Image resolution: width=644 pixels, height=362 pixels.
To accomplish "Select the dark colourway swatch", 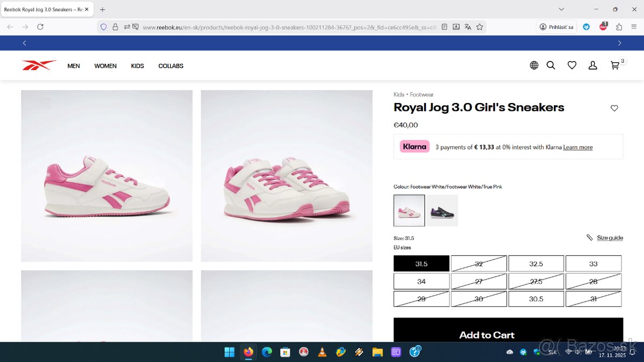I will coord(442,210).
